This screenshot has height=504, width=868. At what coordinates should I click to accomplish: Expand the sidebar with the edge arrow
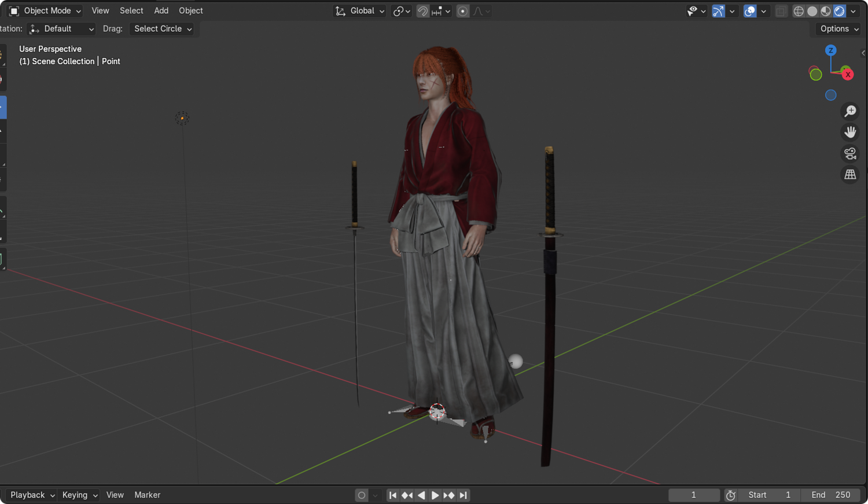click(863, 53)
